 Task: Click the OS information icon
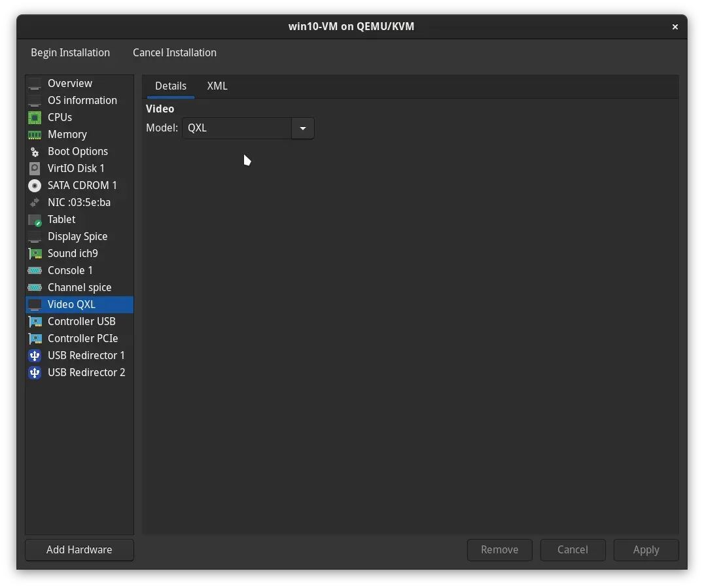[35, 101]
